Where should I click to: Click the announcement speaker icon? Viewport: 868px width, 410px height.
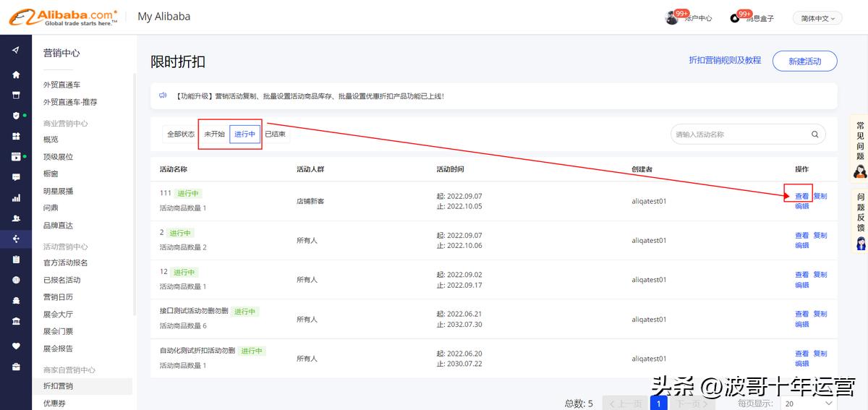(x=163, y=95)
